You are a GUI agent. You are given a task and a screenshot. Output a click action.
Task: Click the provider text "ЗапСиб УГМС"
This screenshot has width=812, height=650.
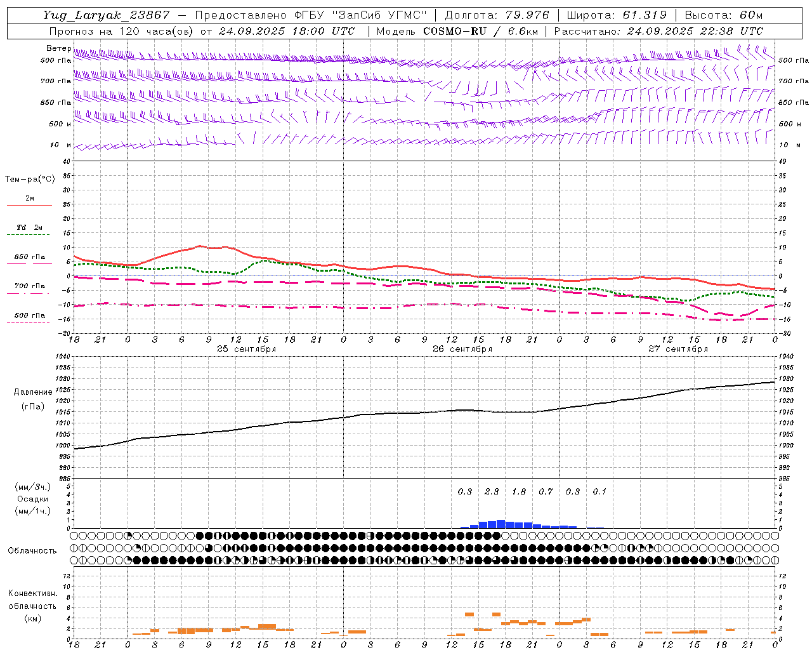click(380, 15)
